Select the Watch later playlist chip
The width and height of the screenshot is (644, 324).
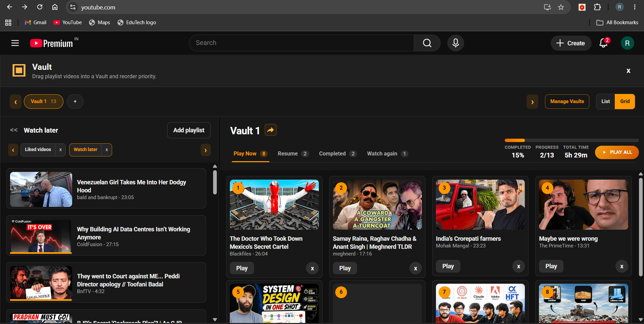click(x=86, y=150)
